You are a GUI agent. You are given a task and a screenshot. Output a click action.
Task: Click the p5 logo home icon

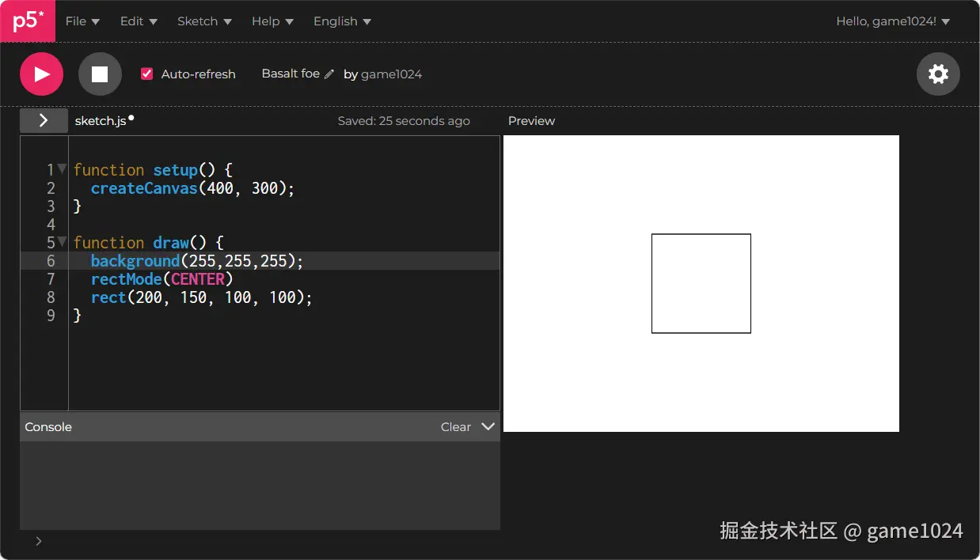pyautogui.click(x=28, y=21)
